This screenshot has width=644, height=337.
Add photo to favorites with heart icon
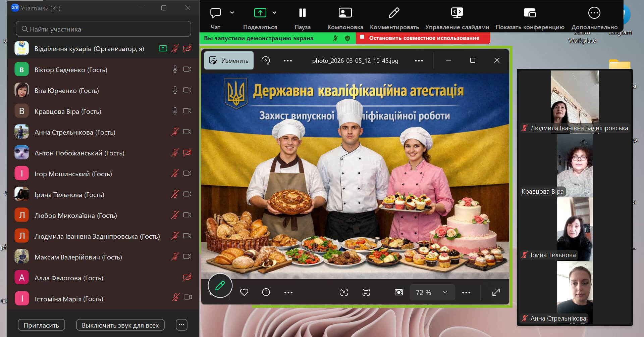coord(244,292)
